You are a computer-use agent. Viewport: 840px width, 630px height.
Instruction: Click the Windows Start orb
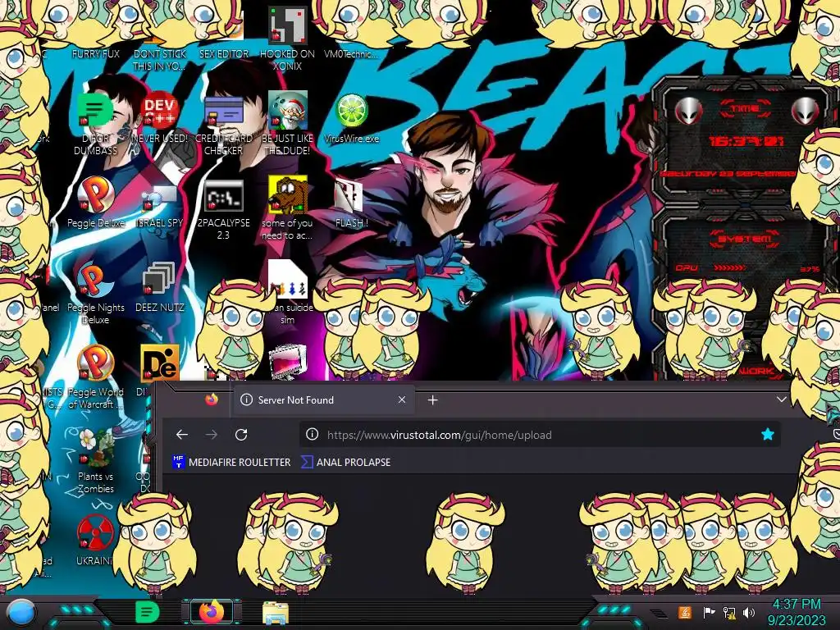coord(21,612)
